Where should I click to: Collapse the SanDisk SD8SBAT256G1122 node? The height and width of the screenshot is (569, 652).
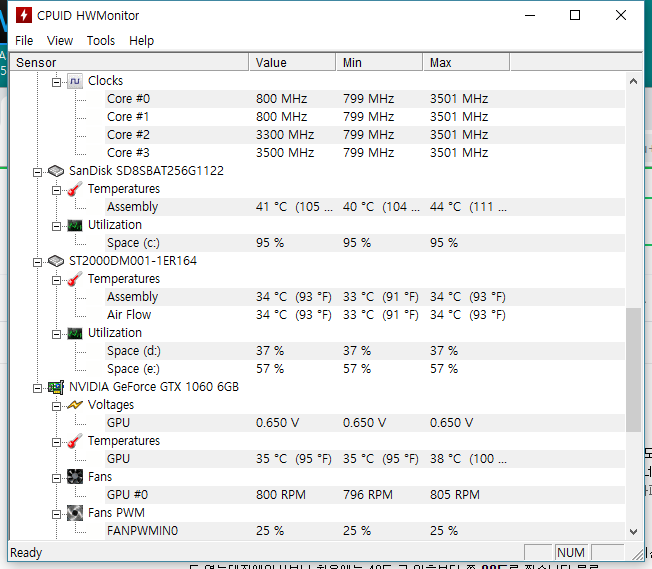point(37,172)
